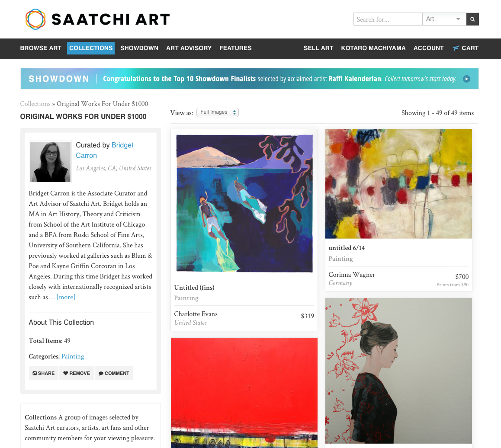Click the Search for text field

click(388, 19)
